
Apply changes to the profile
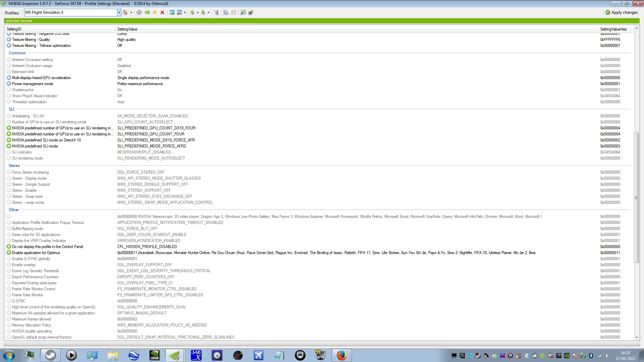(x=622, y=12)
